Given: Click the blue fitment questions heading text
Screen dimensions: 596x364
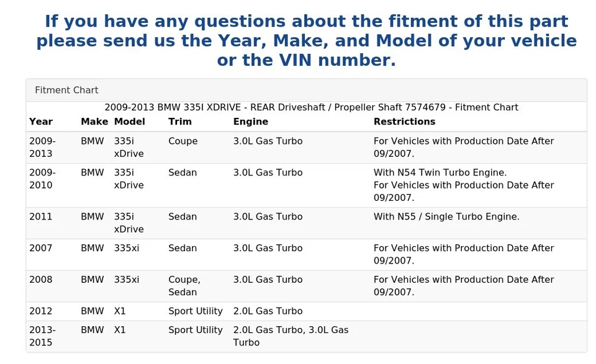Looking at the screenshot, I should tap(306, 41).
